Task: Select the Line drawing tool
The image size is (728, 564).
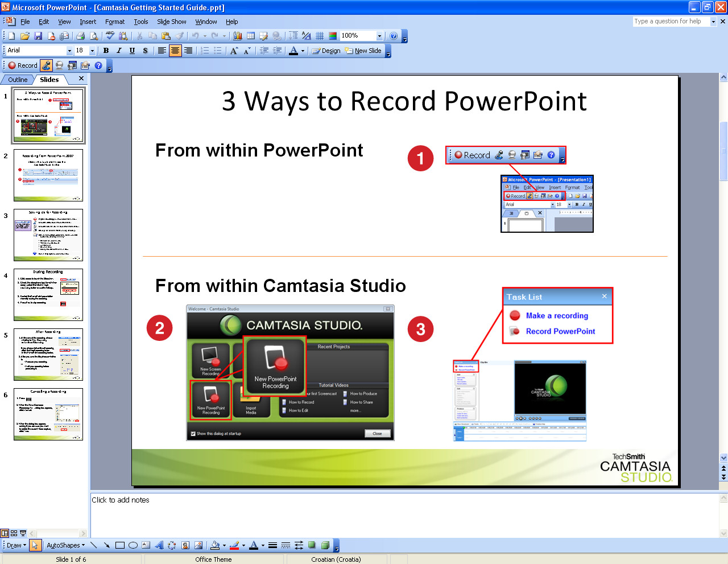Action: click(x=94, y=545)
